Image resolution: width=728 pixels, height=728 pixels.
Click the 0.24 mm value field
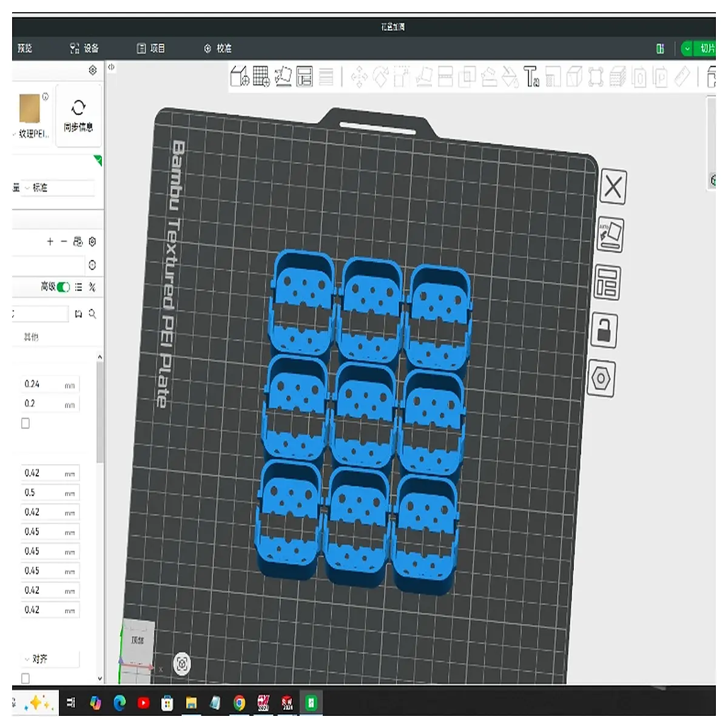[50, 384]
